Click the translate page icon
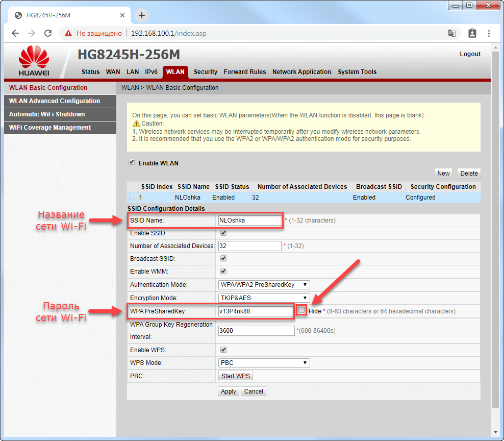The width and height of the screenshot is (504, 441). (x=451, y=33)
